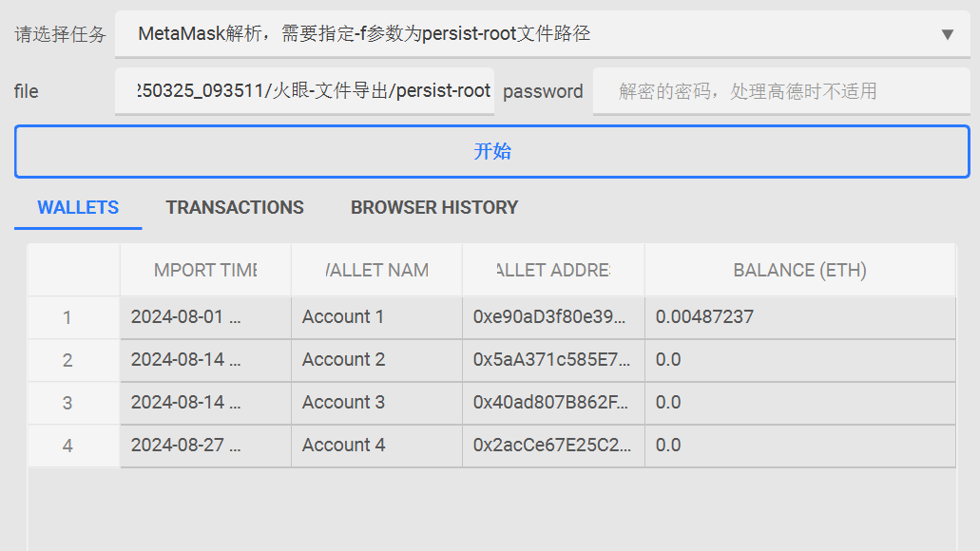980x551 pixels.
Task: Click the file path input field
Action: point(304,91)
